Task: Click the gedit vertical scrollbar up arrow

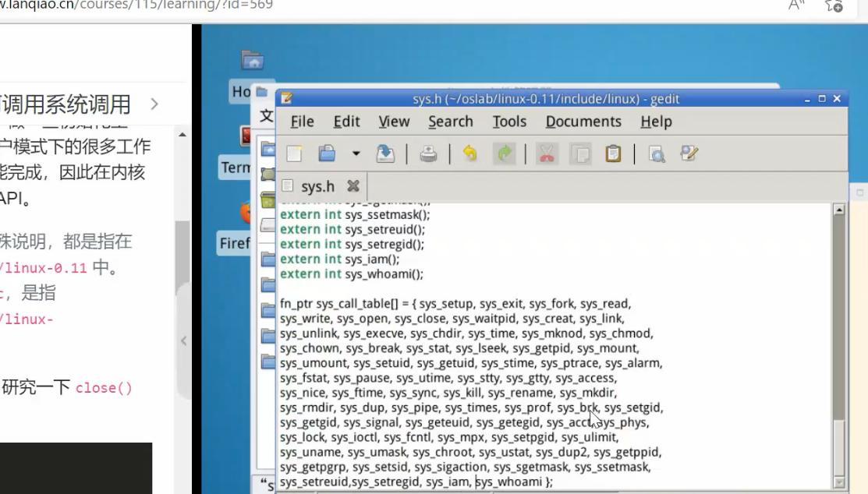Action: pyautogui.click(x=839, y=210)
